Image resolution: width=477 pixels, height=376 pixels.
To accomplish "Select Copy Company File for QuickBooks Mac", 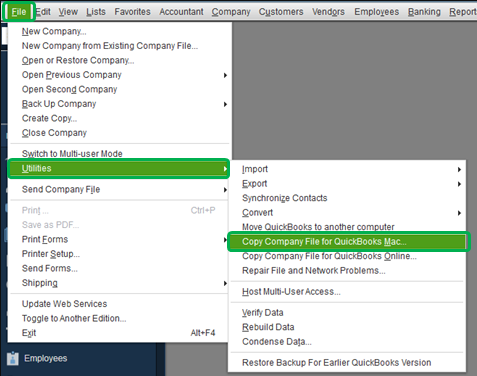I will click(348, 242).
